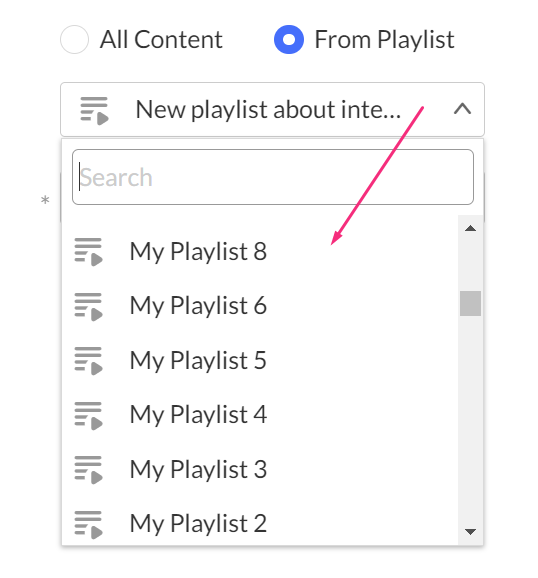Choose My Playlist 8 from the list
Screen dimensions: 538x578
(260, 252)
